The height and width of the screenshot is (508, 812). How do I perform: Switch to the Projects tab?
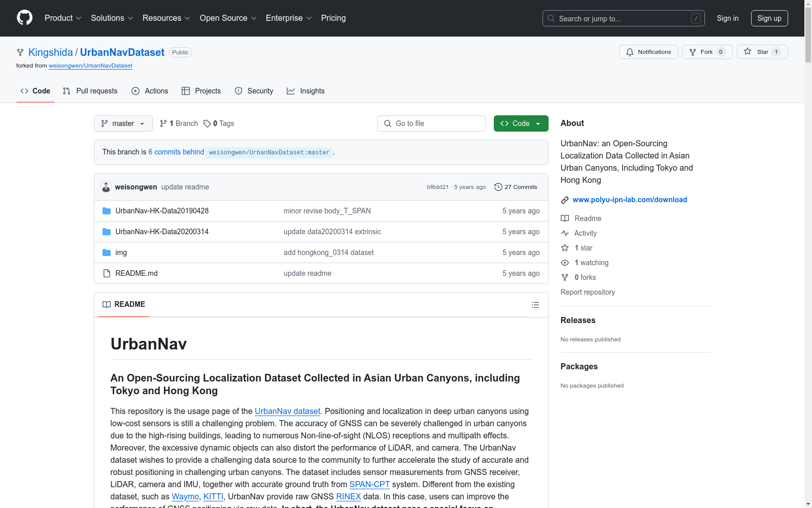pos(201,91)
